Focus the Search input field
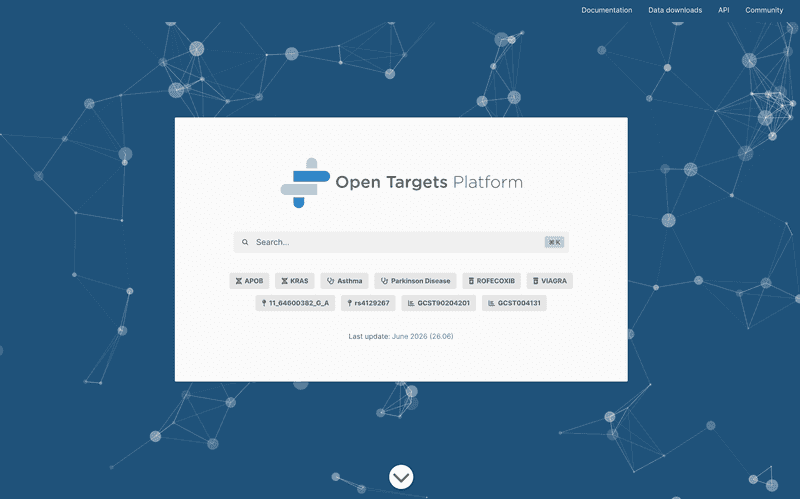Viewport: 800px width, 499px height. coord(401,242)
